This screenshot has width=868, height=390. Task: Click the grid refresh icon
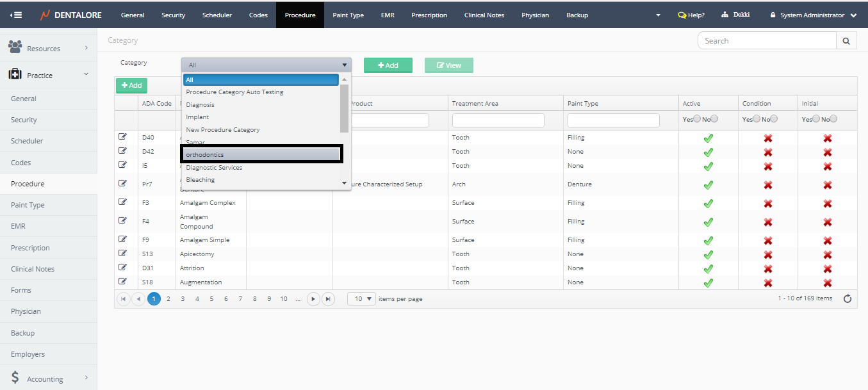click(848, 298)
